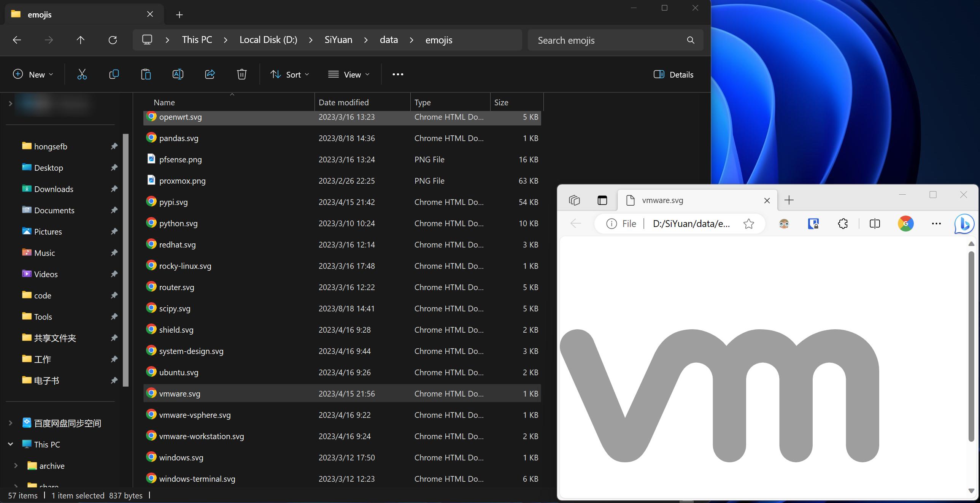The width and height of the screenshot is (980, 503).
Task: Open a new File Explorer tab
Action: [179, 14]
